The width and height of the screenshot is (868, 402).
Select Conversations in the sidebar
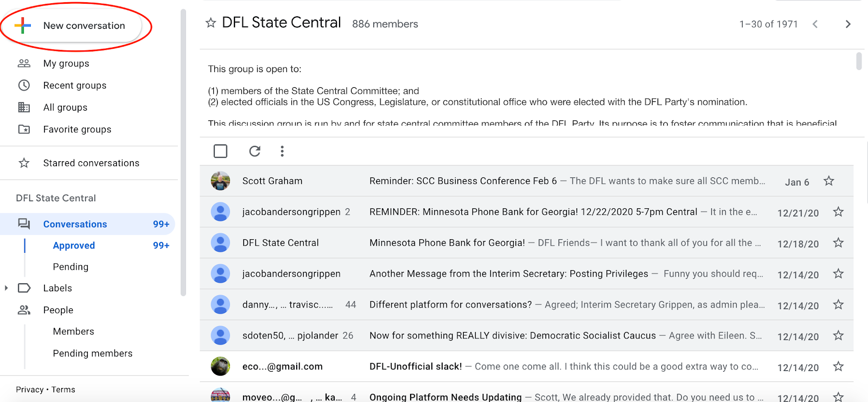tap(87, 224)
